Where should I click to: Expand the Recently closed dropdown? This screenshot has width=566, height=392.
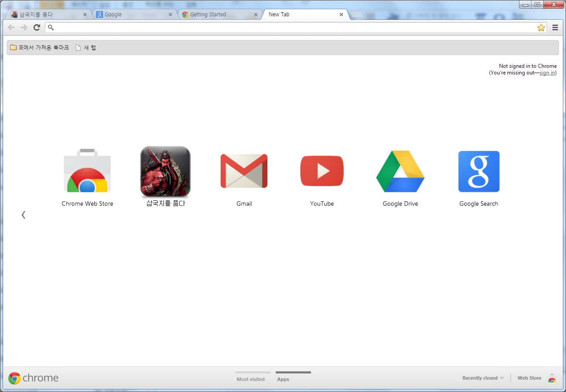point(483,378)
